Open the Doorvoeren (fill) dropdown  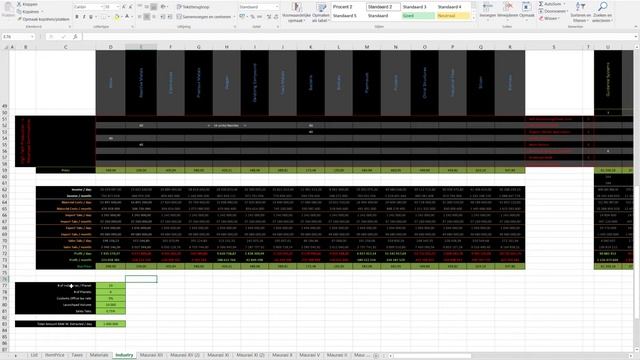pyautogui.click(x=554, y=11)
